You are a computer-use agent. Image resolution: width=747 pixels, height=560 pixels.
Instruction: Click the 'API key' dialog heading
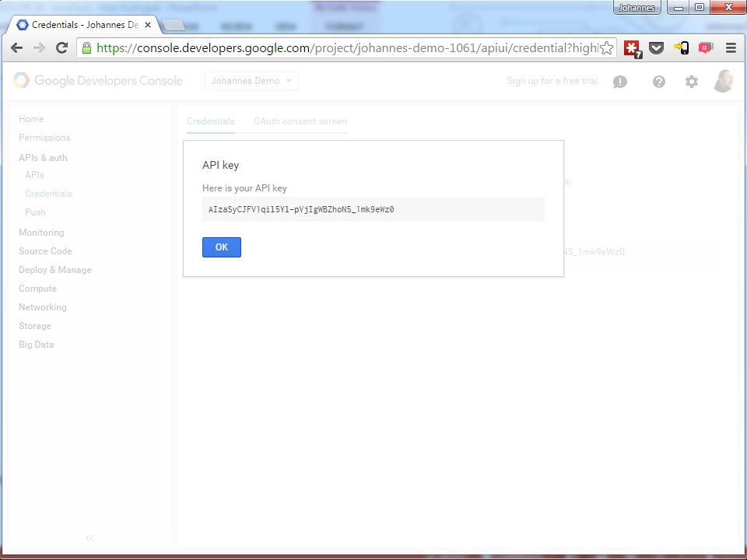coord(220,165)
